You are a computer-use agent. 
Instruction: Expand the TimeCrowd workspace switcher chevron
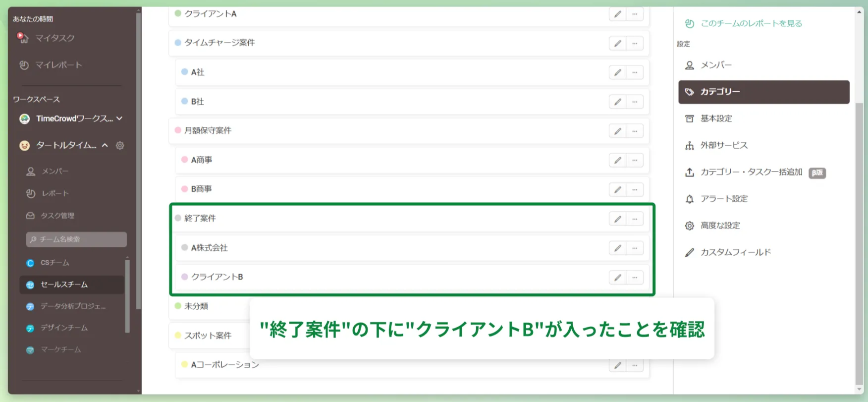click(x=119, y=118)
